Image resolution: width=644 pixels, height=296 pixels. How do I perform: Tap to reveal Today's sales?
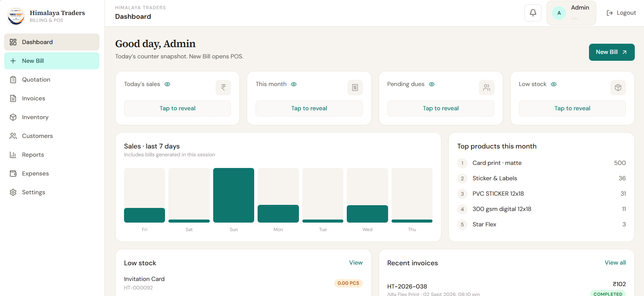(177, 108)
